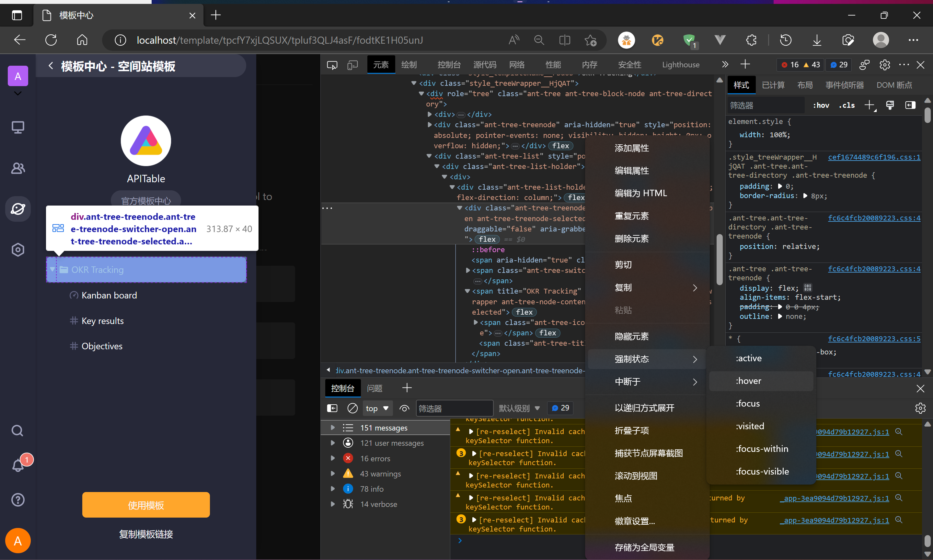The image size is (933, 560).
Task: Click the new style rule plus icon
Action: 869,105
